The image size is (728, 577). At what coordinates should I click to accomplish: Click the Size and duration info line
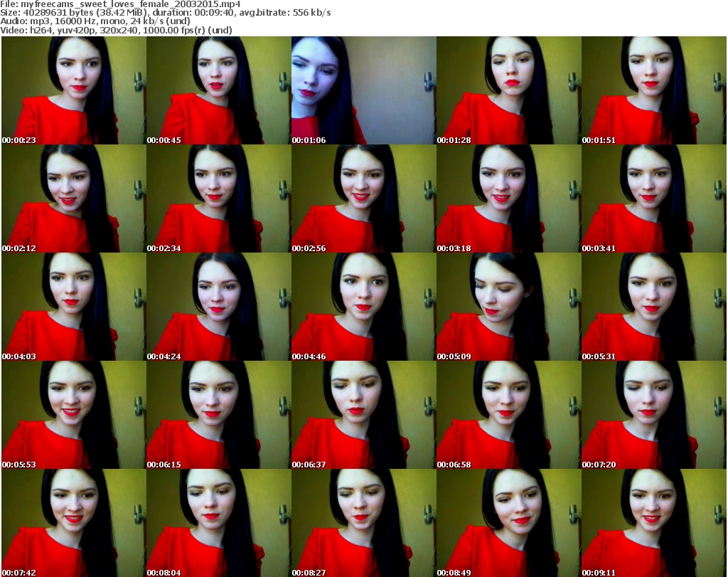[165, 13]
